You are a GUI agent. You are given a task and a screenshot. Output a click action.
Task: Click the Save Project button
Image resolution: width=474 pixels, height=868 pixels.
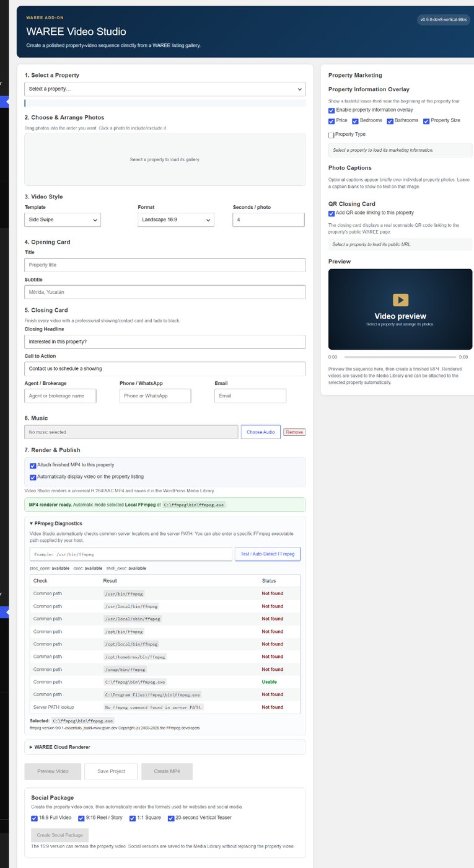click(x=112, y=771)
